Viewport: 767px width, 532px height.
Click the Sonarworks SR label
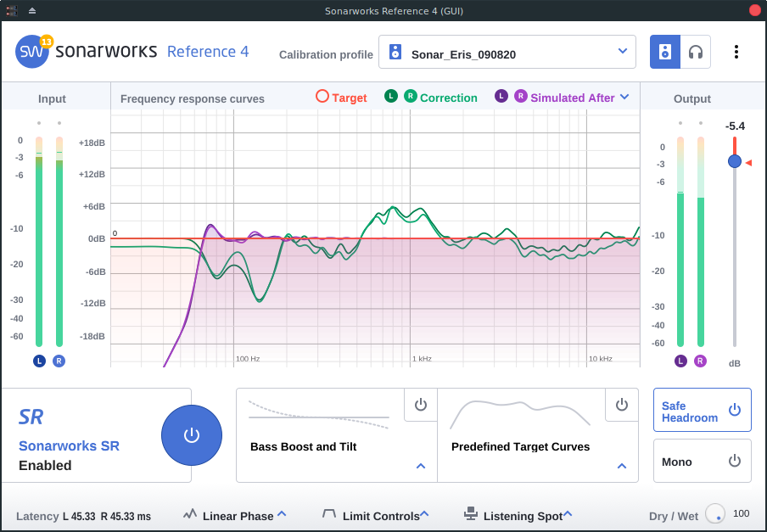tap(69, 446)
